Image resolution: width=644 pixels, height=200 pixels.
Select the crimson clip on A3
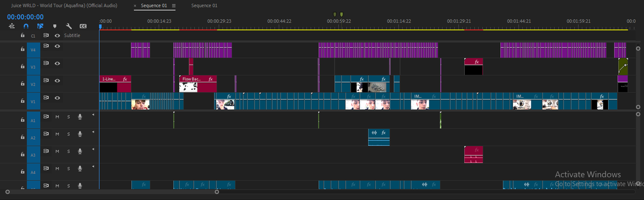474,154
